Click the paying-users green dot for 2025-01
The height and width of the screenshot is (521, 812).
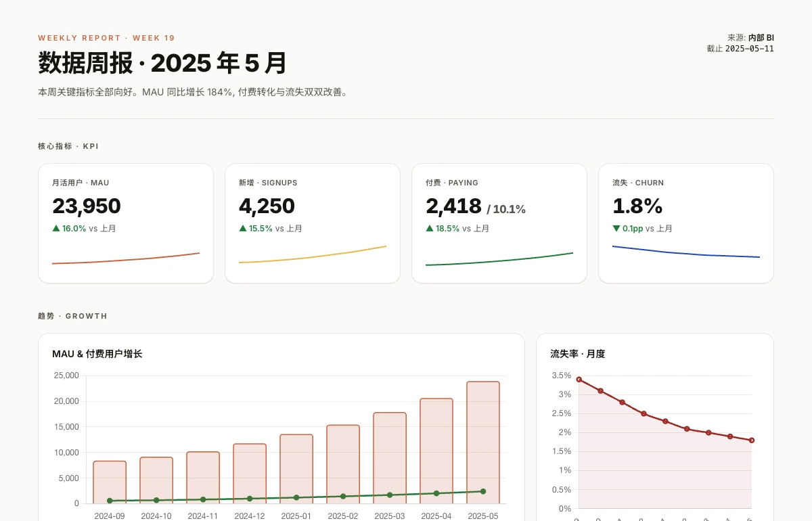296,497
